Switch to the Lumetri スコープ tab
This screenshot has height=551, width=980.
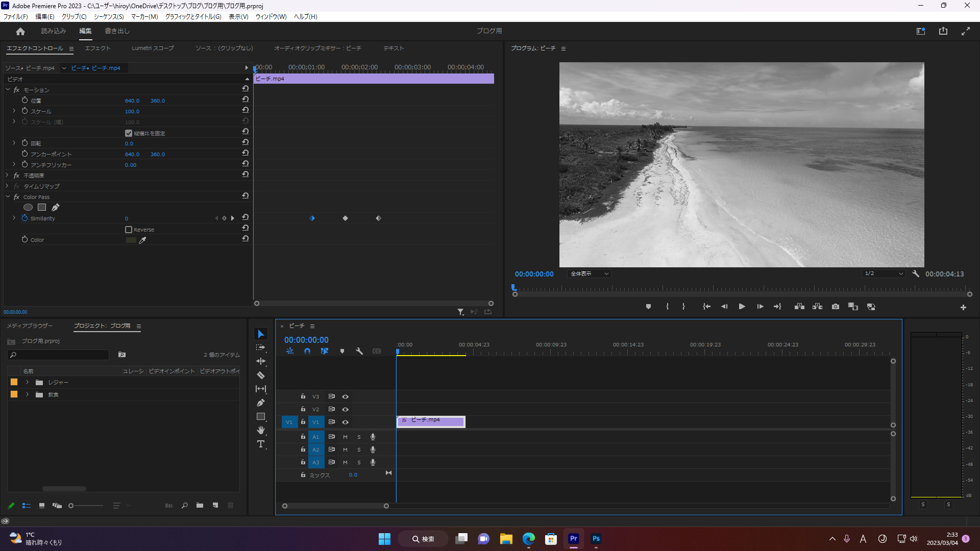(x=153, y=48)
